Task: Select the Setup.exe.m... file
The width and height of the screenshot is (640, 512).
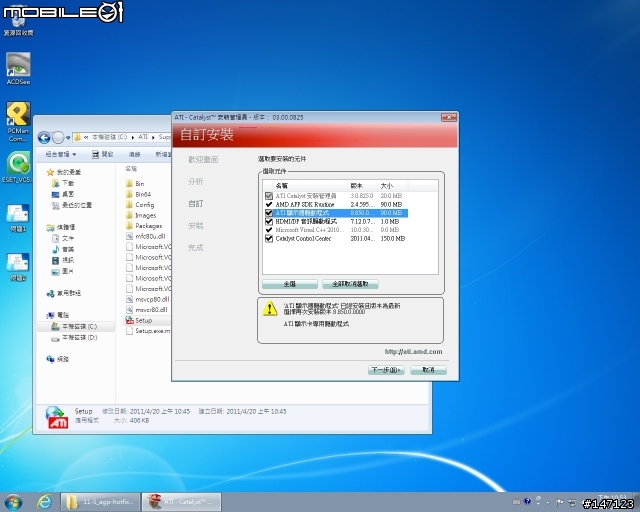Action: tap(148, 331)
